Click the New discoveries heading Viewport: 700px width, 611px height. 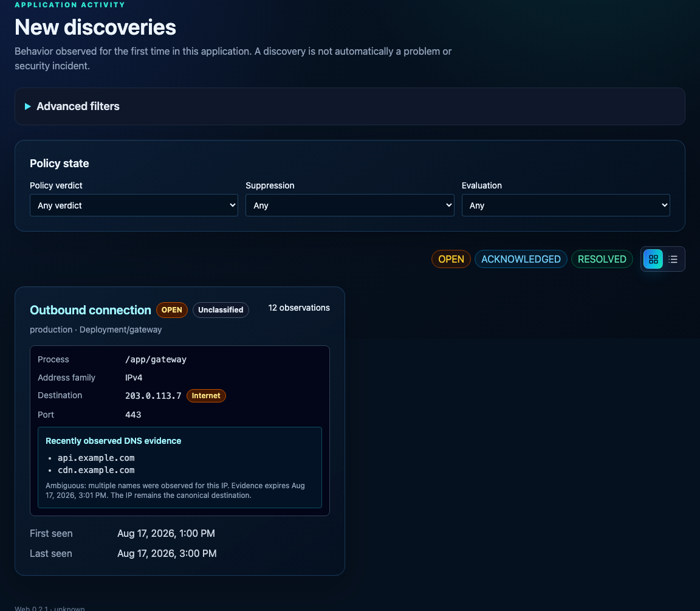pyautogui.click(x=95, y=27)
